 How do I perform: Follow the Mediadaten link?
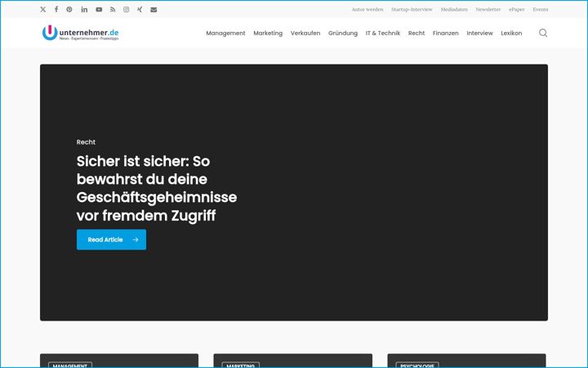[454, 9]
